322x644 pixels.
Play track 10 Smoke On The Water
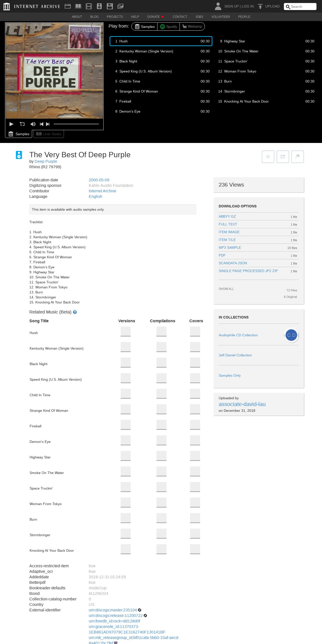point(266,51)
